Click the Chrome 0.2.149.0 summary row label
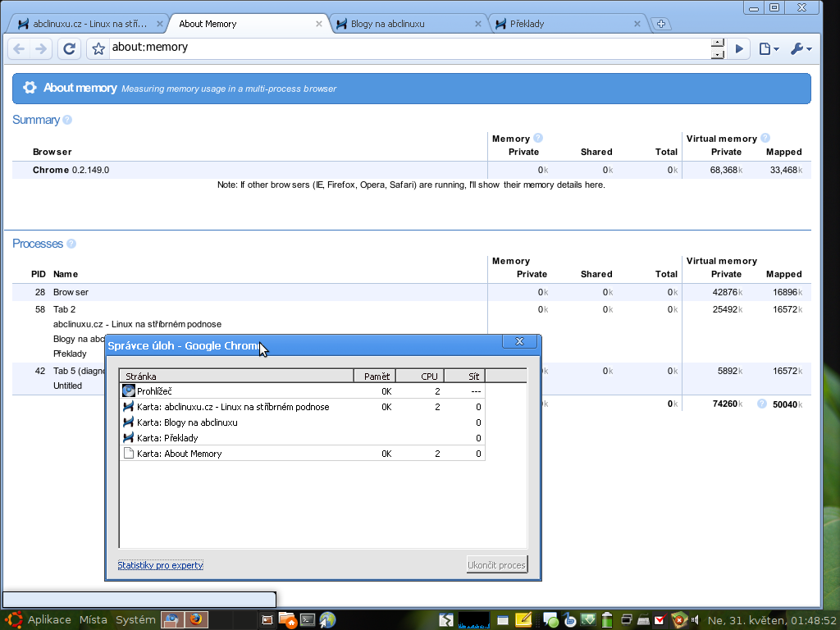This screenshot has height=630, width=840. (x=71, y=170)
